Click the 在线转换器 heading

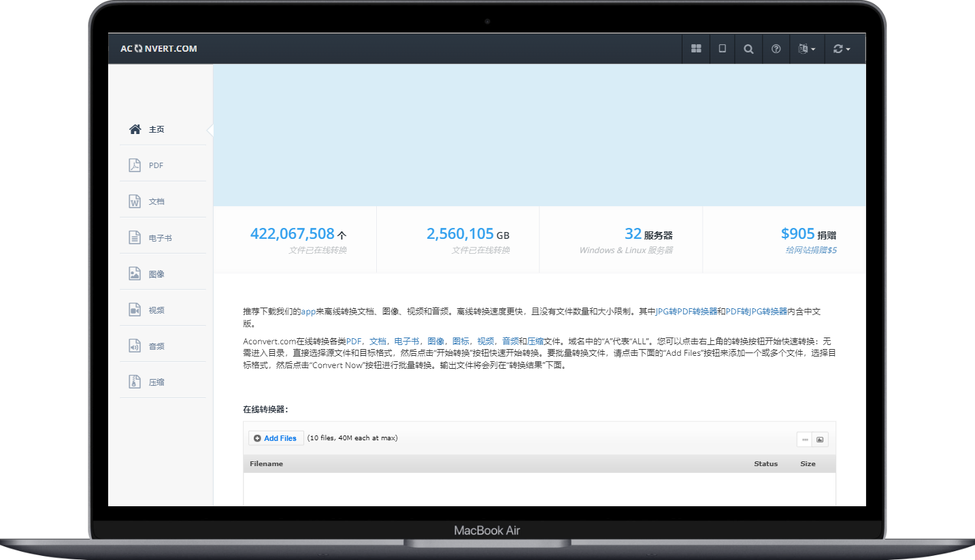click(x=266, y=410)
